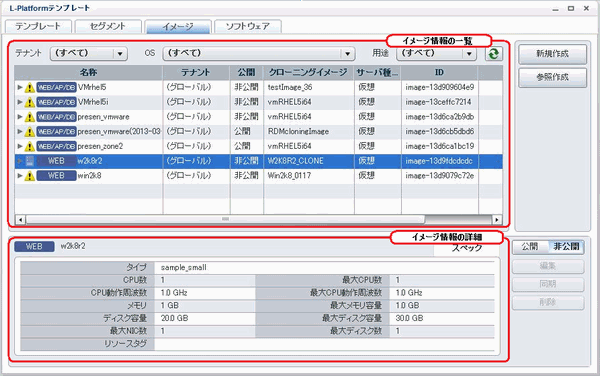Sort by 公開 column header

[x=246, y=73]
